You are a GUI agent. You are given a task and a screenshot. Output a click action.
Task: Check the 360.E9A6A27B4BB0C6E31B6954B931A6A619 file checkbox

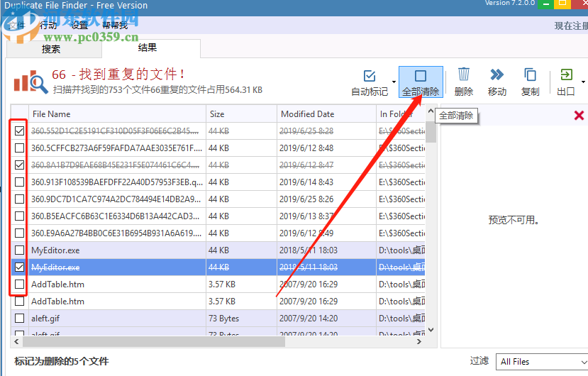[19, 233]
